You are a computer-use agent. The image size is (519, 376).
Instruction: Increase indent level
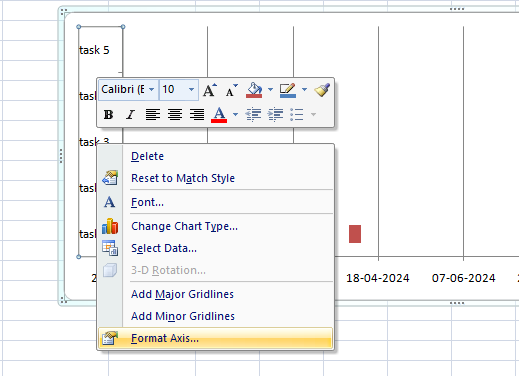[x=275, y=115]
